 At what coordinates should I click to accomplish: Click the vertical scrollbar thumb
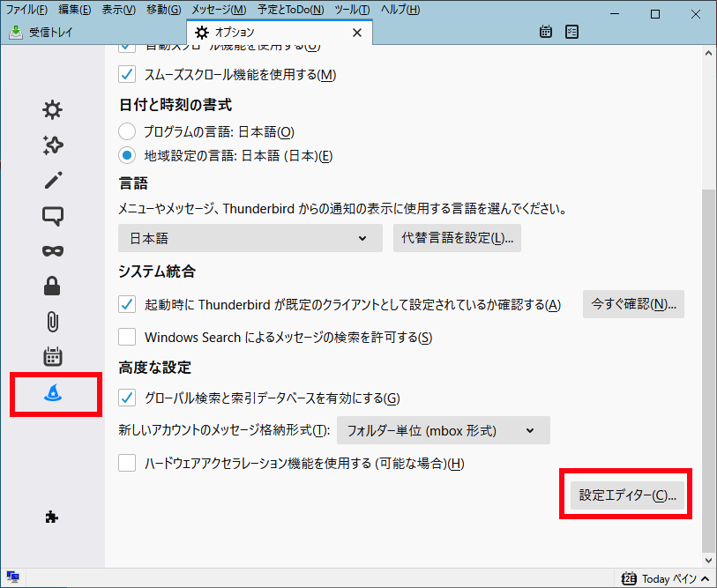click(x=708, y=370)
